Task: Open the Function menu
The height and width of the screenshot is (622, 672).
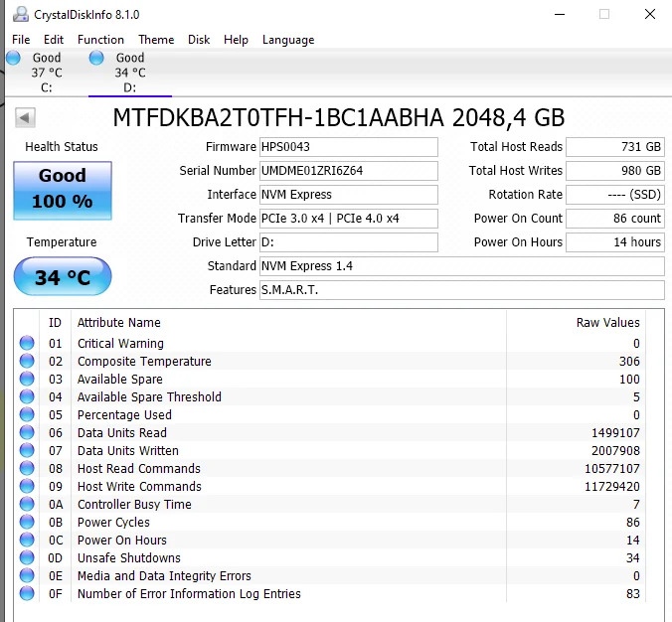Action: click(100, 40)
